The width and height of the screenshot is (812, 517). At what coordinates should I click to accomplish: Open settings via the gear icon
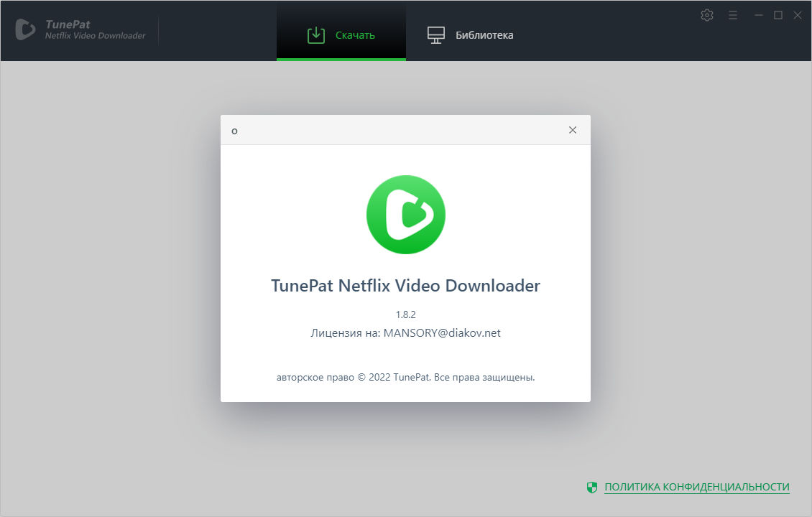[x=707, y=15]
